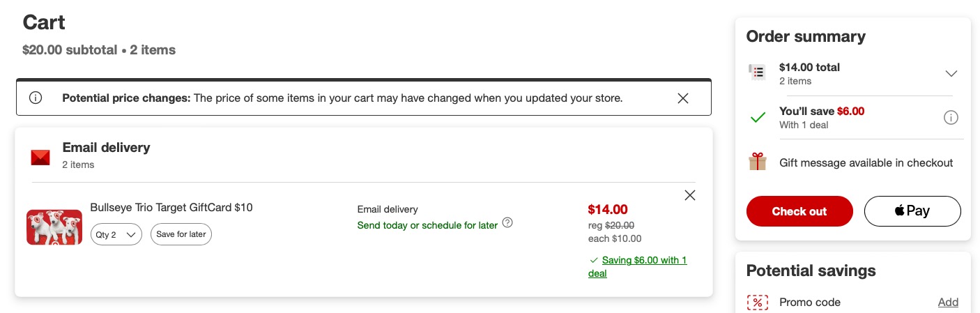This screenshot has width=980, height=313.
Task: Open the Bullseye Trio GiftCard thumbnail
Action: tap(54, 227)
